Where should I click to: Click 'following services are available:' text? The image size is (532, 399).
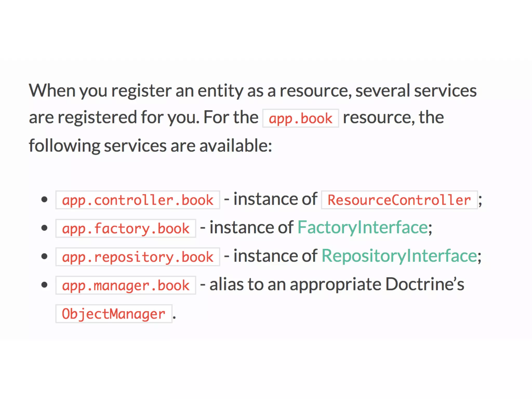150,146
